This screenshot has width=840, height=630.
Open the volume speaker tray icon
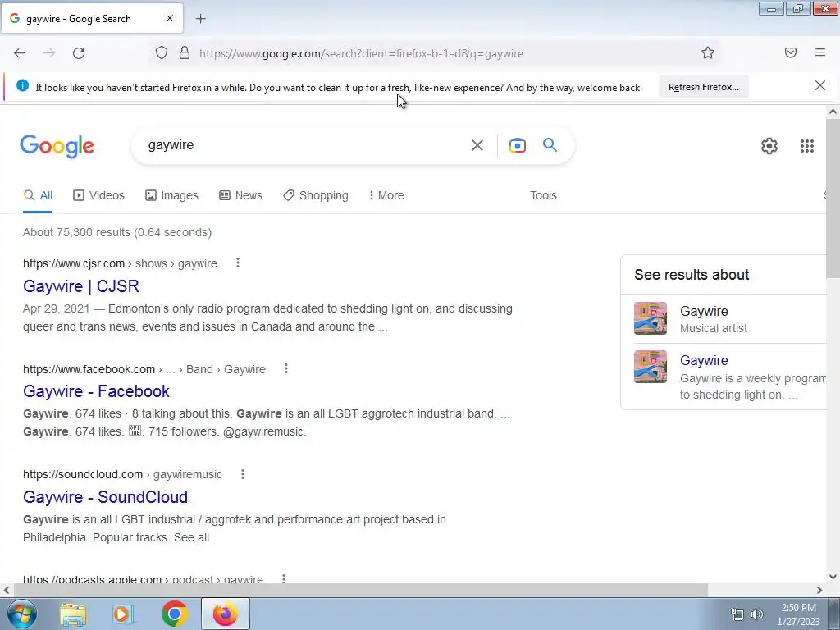click(x=757, y=614)
